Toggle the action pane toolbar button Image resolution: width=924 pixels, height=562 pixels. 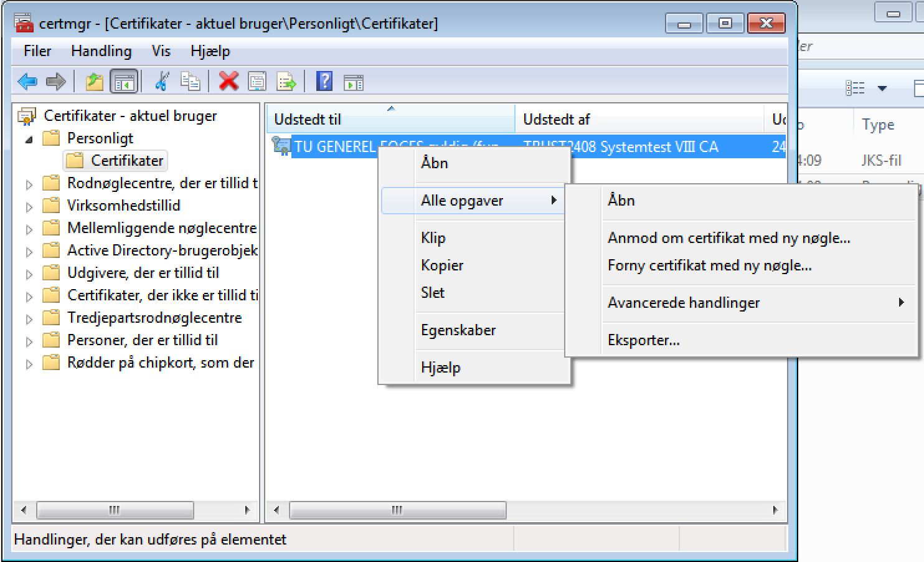coord(354,82)
